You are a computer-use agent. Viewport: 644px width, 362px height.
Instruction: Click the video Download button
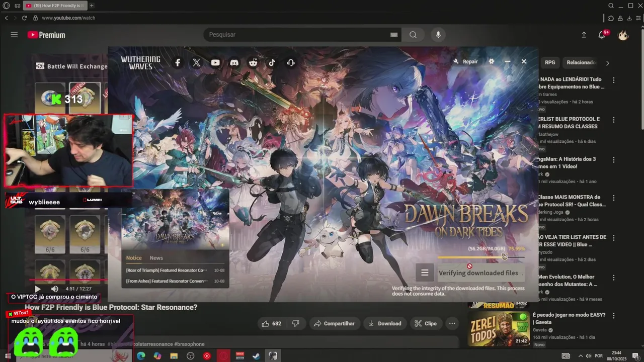click(x=385, y=323)
